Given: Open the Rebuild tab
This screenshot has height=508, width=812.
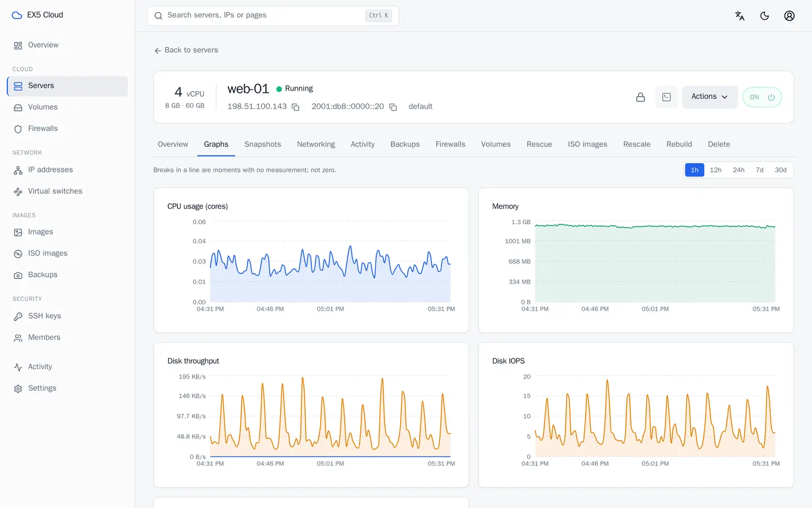Looking at the screenshot, I should coord(679,145).
